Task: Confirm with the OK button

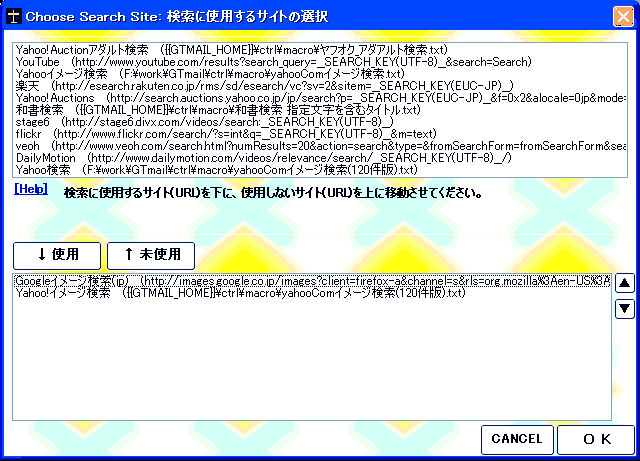Action: pyautogui.click(x=596, y=439)
